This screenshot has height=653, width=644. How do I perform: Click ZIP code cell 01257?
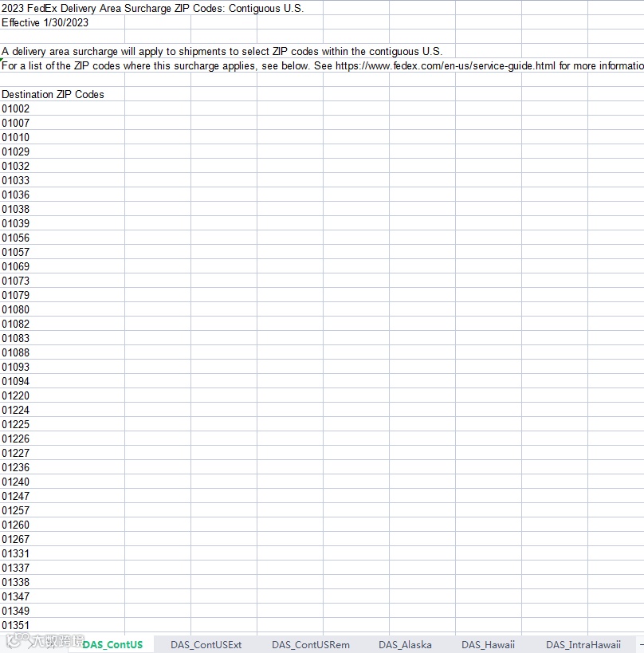[62, 510]
